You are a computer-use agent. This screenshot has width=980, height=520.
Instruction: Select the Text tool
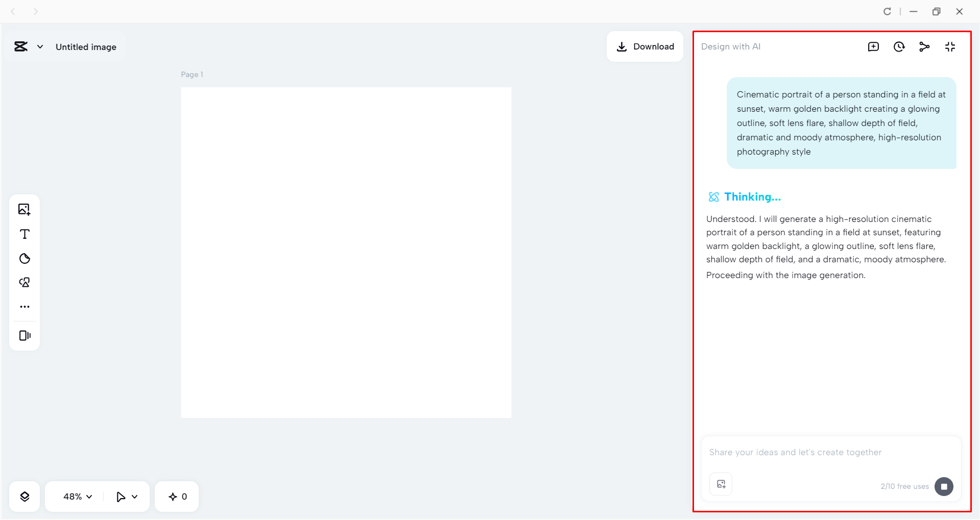click(25, 234)
